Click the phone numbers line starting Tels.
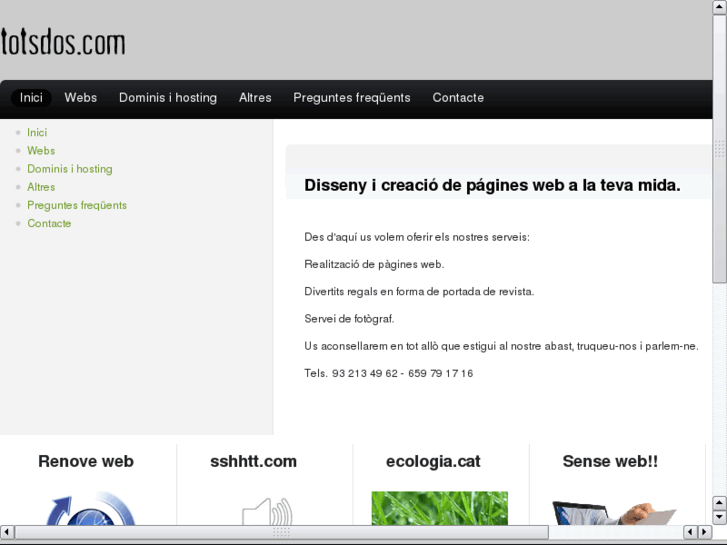This screenshot has height=545, width=727. click(389, 373)
